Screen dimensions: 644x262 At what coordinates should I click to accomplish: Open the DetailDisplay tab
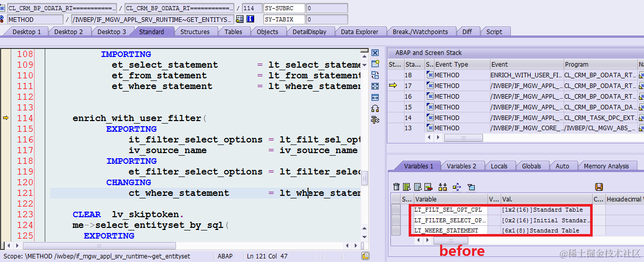click(x=310, y=32)
